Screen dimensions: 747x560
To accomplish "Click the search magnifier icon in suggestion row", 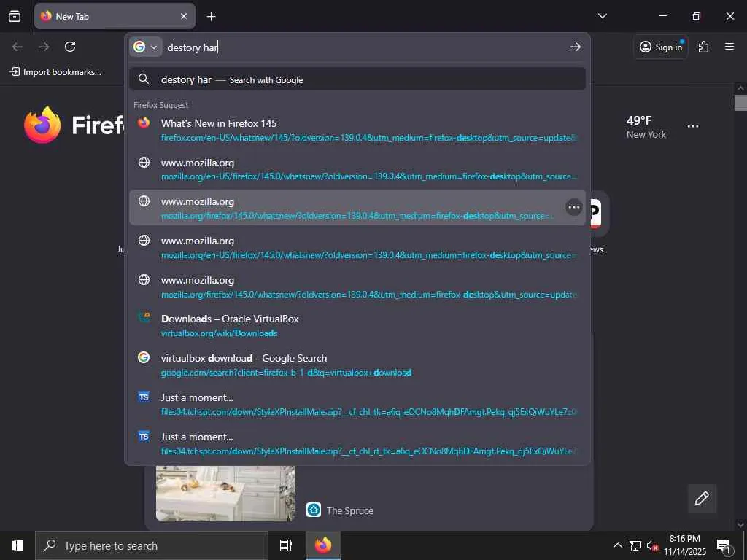I will coord(144,79).
